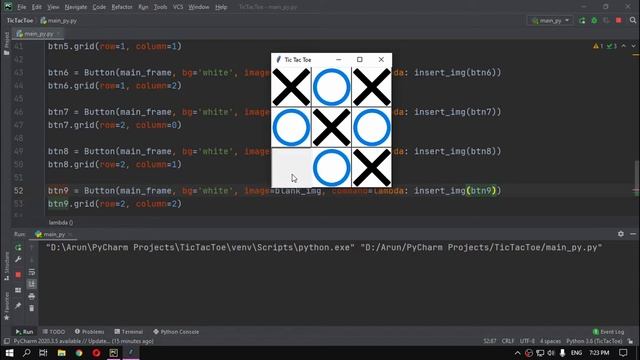Screen dimensions: 640x360
Task: Open Search Everywhere magnifier icon
Action: coord(633,20)
